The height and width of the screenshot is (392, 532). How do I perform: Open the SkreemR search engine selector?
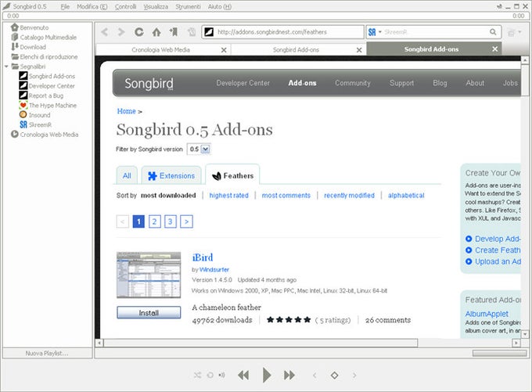375,32
